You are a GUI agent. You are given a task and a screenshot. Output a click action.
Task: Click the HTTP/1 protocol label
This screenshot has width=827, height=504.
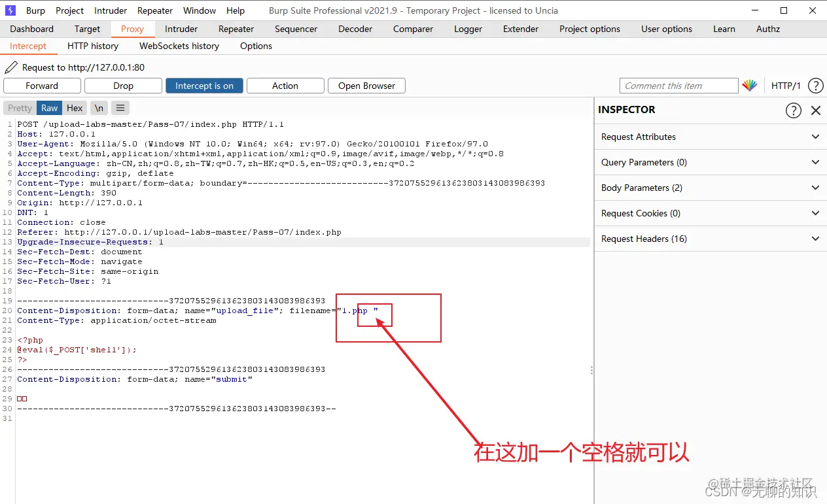point(786,86)
